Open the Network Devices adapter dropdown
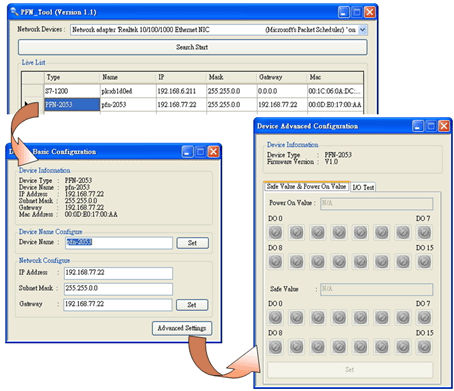This screenshot has height=391, width=454. (362, 30)
